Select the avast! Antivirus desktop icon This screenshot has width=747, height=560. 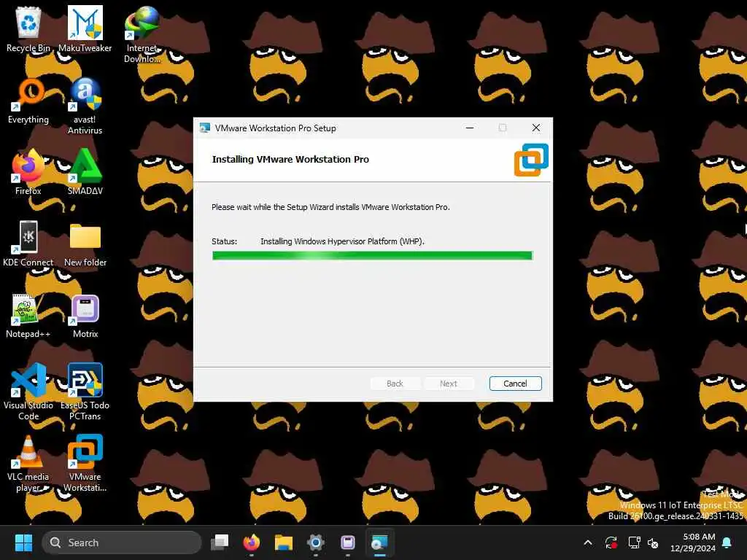[x=85, y=106]
